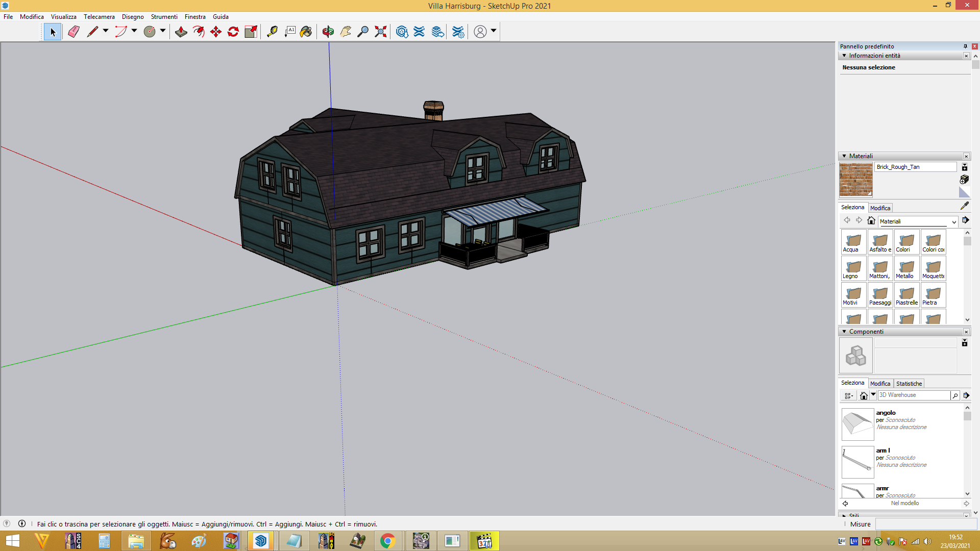Click the Brick_Rough_Tan material swatch
The width and height of the screenshot is (980, 551).
856,180
